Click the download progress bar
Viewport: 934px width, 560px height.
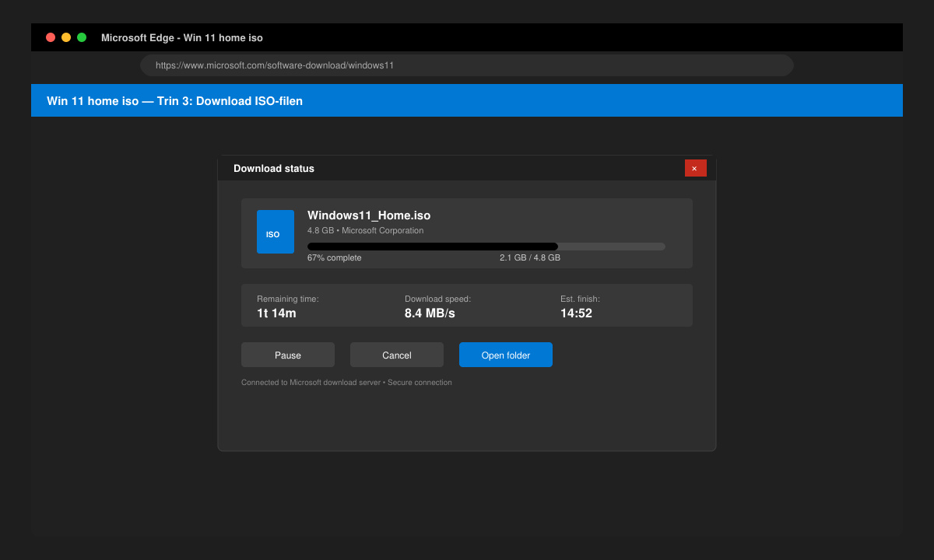pos(486,247)
